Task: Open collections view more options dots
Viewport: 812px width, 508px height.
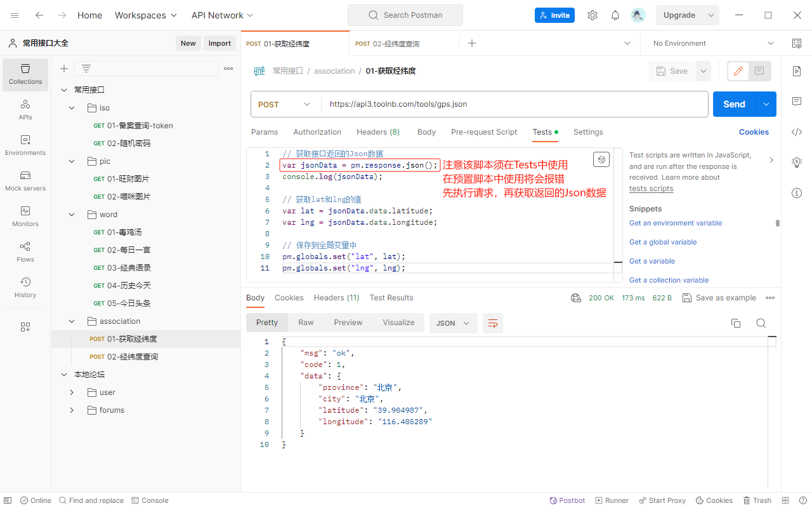Action: tap(228, 69)
